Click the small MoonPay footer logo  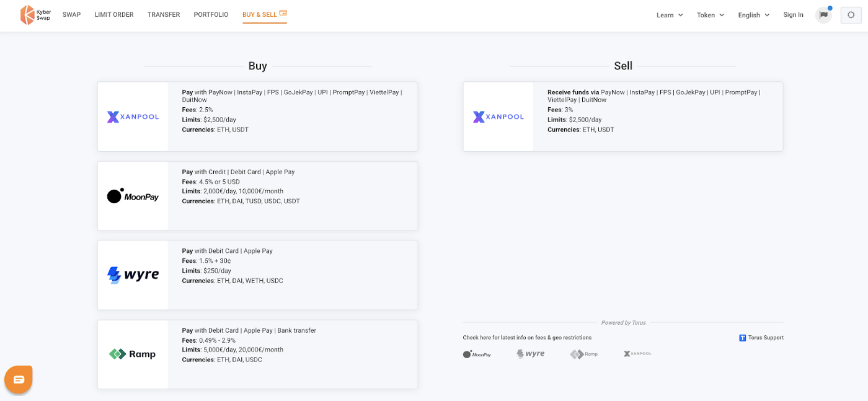tap(477, 355)
